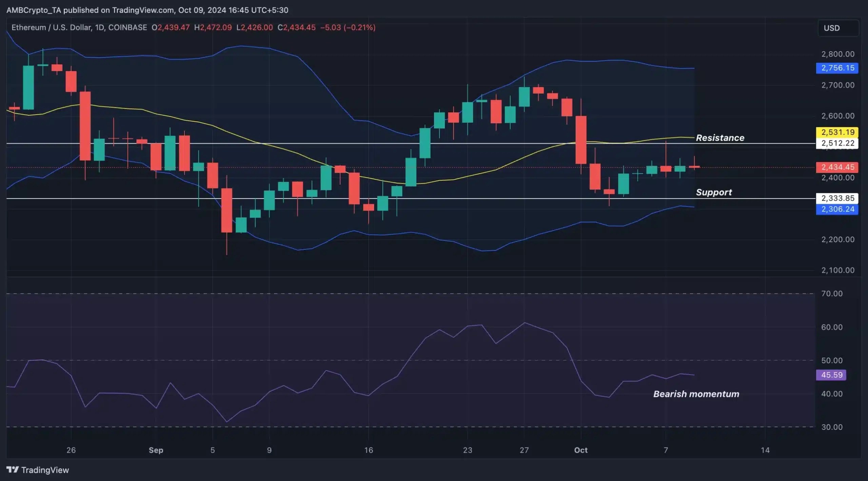868x481 pixels.
Task: Select the Sep label on the time axis
Action: (156, 450)
